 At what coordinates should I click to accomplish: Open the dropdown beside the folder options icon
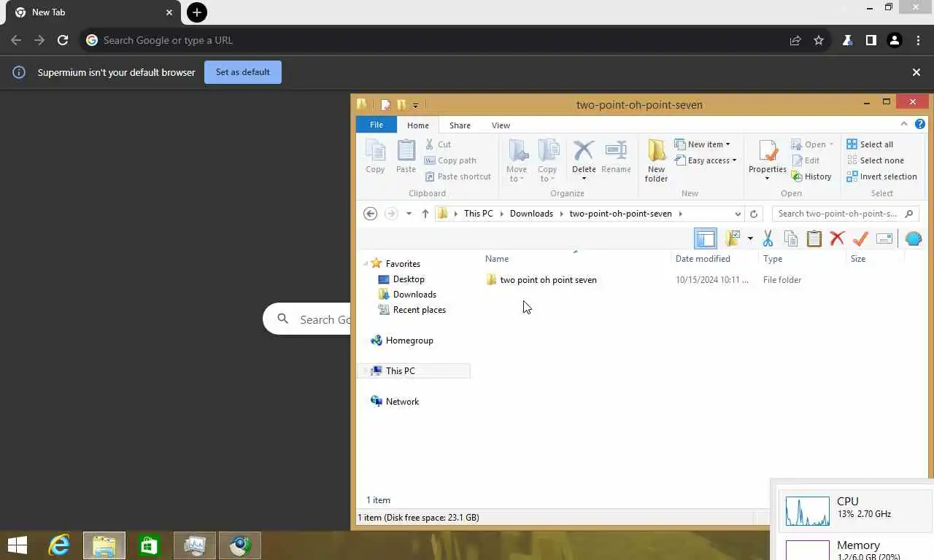tap(749, 238)
